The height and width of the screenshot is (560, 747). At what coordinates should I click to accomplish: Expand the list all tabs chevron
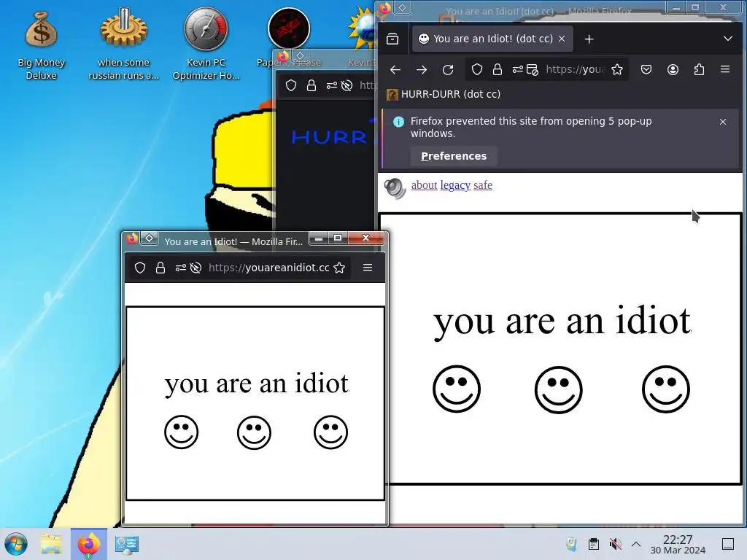(x=727, y=39)
